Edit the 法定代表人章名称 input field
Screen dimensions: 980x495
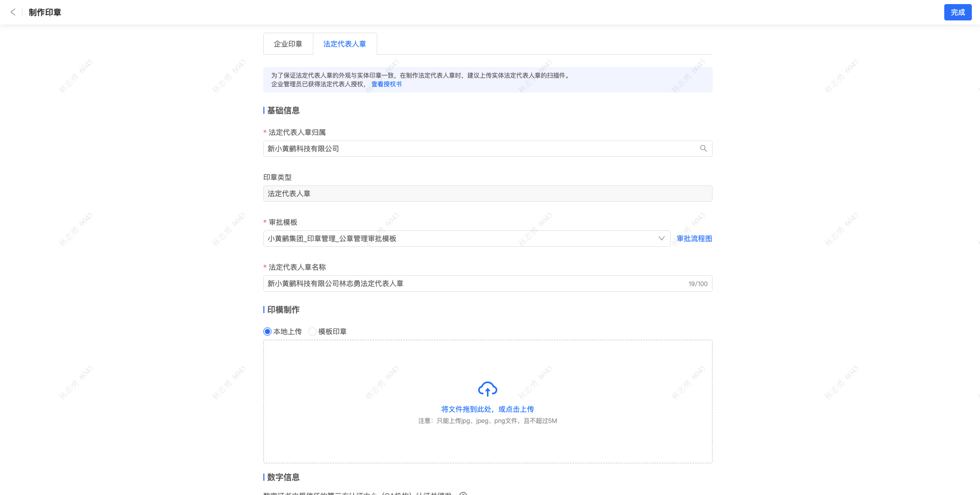click(487, 284)
